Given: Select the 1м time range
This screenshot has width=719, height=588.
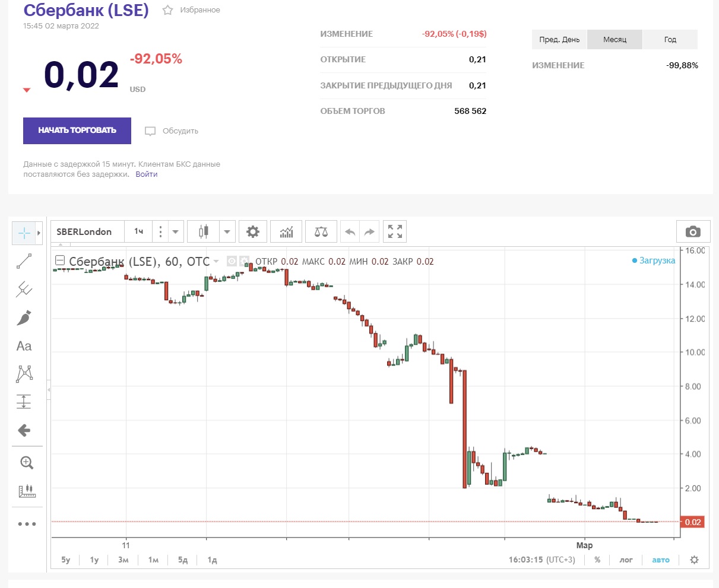Looking at the screenshot, I should pos(153,560).
